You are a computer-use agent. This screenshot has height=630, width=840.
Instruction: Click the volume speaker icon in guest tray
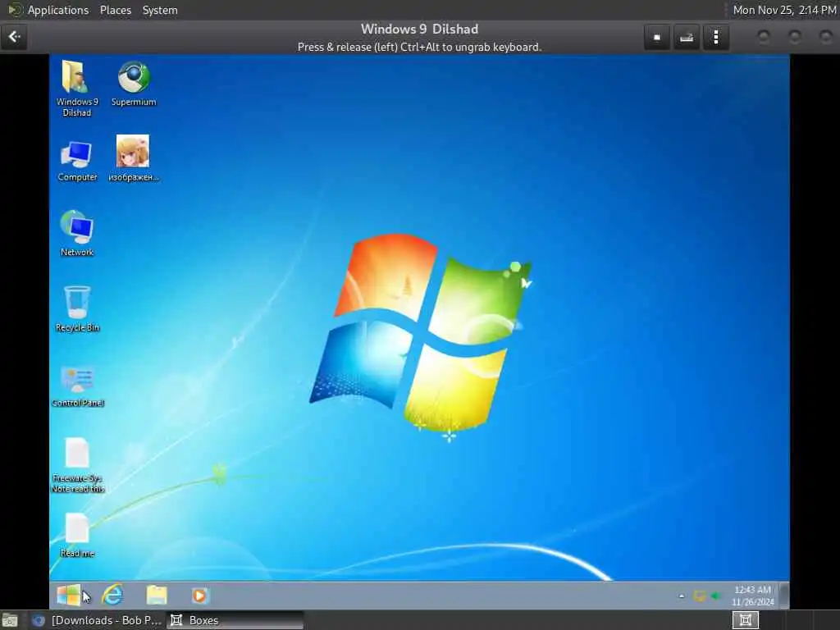pos(715,596)
